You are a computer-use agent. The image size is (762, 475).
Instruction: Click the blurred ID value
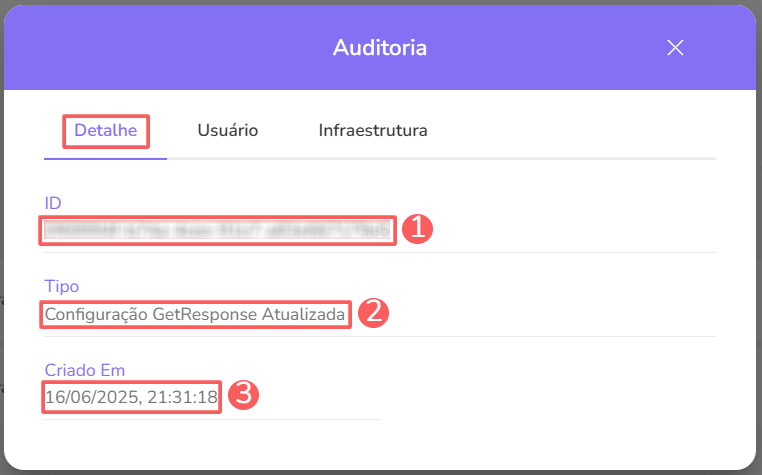pyautogui.click(x=217, y=230)
